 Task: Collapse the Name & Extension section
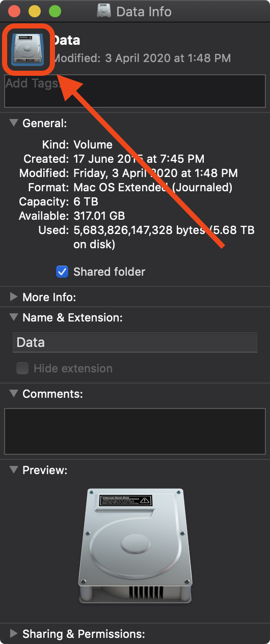click(x=14, y=317)
